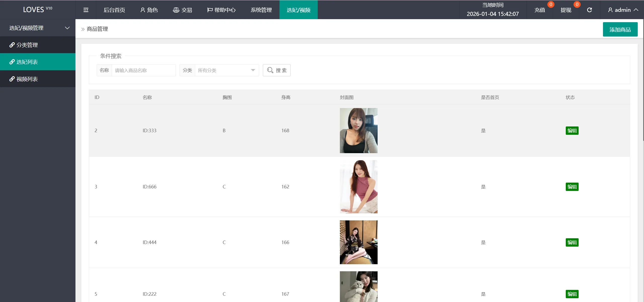644x302 pixels.
Task: Open 视频列表 link in sidebar
Action: click(27, 79)
